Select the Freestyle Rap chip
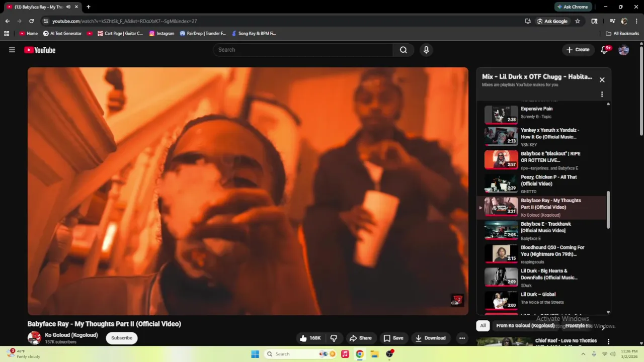This screenshot has width=644, height=362. 579,326
